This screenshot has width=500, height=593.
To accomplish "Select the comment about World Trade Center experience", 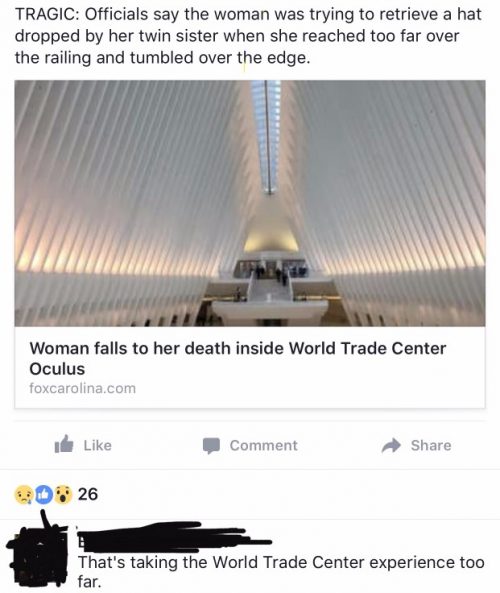I will (x=281, y=571).
